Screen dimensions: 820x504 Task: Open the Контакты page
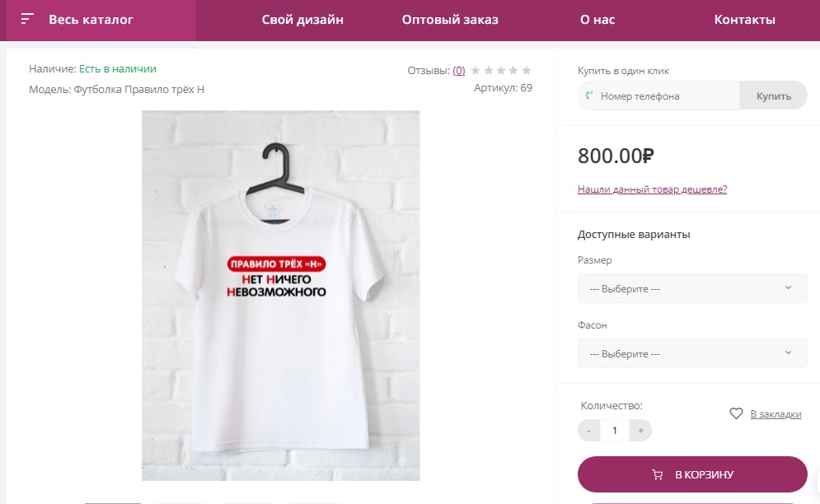pyautogui.click(x=744, y=20)
